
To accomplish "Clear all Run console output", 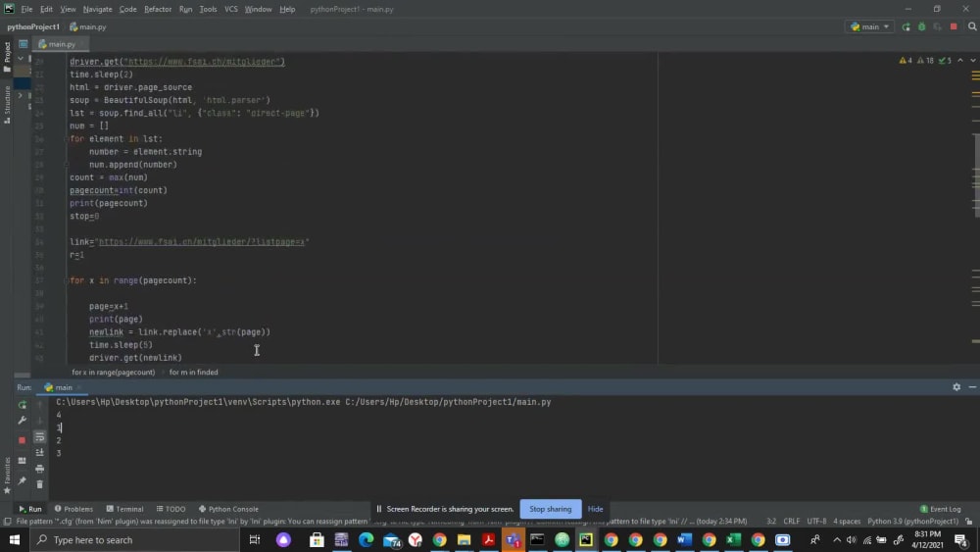I will 40,484.
